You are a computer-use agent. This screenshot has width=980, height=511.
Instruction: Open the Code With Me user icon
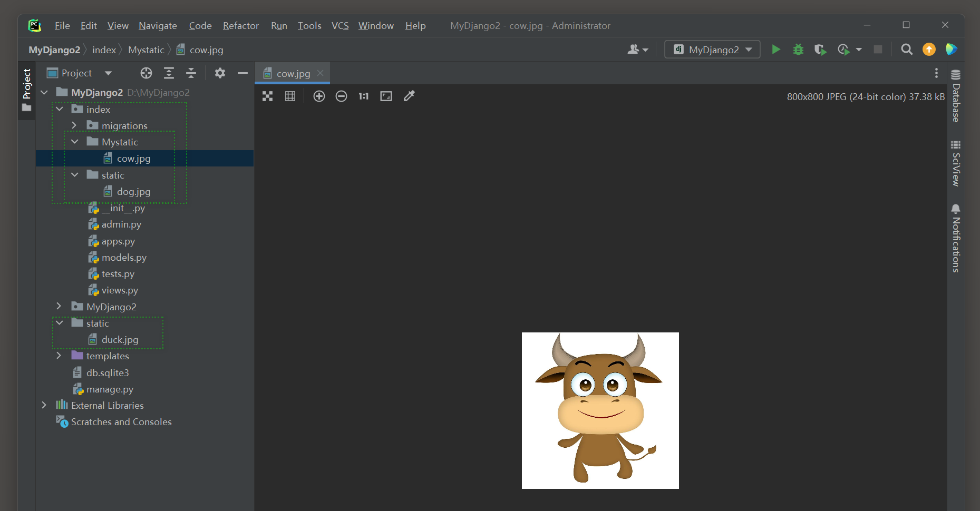pos(637,50)
